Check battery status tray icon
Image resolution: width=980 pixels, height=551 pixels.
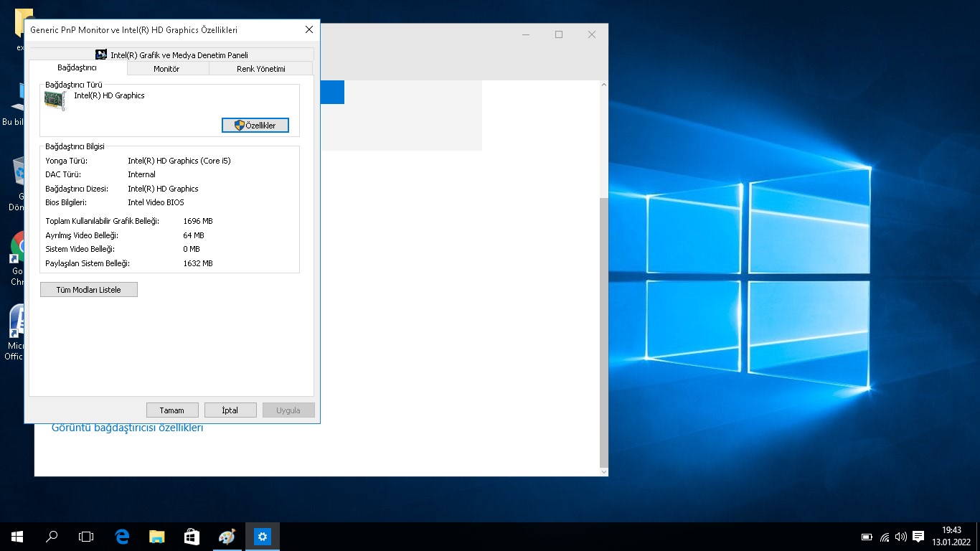pyautogui.click(x=867, y=537)
